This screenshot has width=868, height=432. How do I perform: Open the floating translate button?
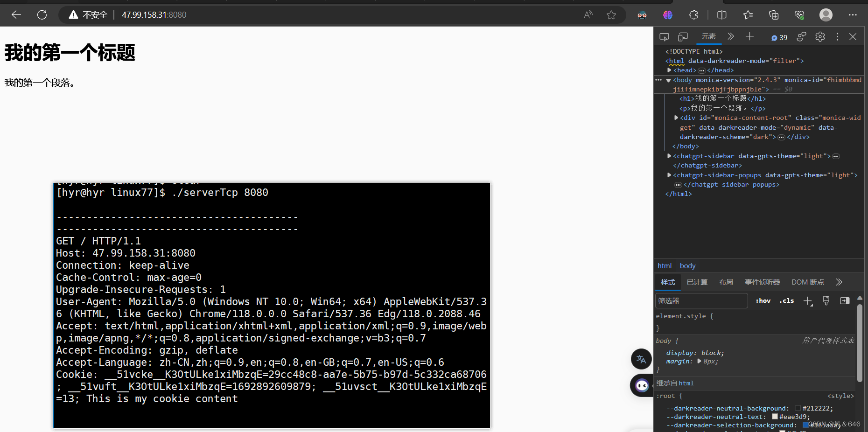click(x=641, y=359)
